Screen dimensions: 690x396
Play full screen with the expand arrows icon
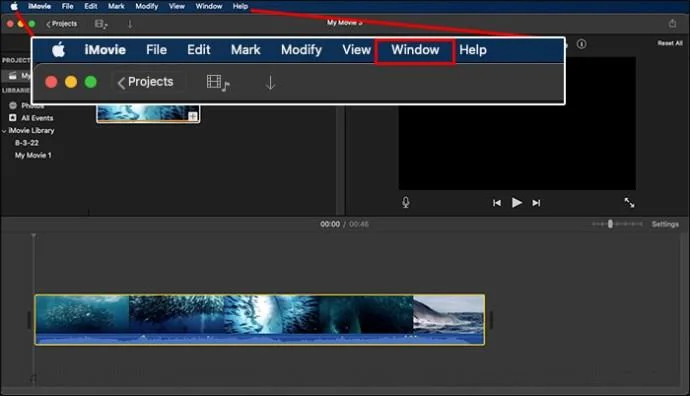[x=629, y=202]
